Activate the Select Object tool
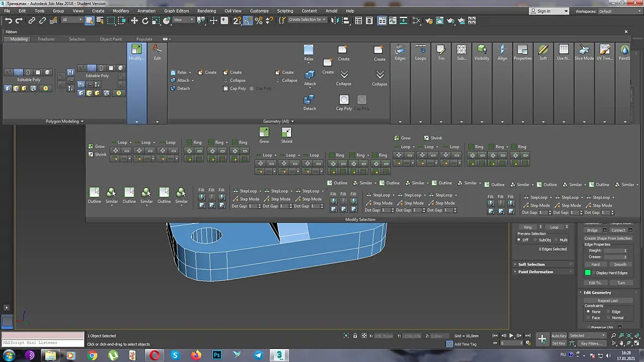The image size is (644, 362). pos(89,21)
